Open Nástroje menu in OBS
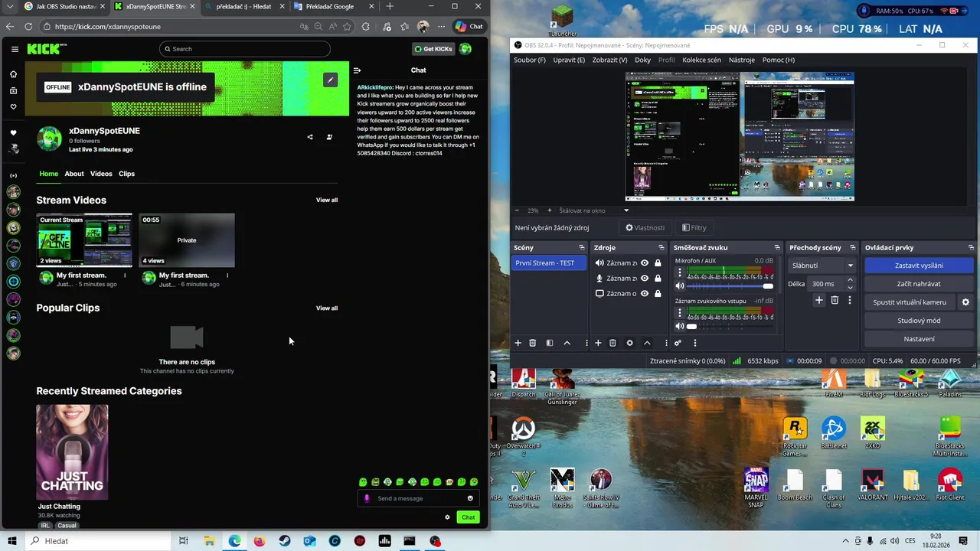Image resolution: width=980 pixels, height=551 pixels. tap(742, 60)
